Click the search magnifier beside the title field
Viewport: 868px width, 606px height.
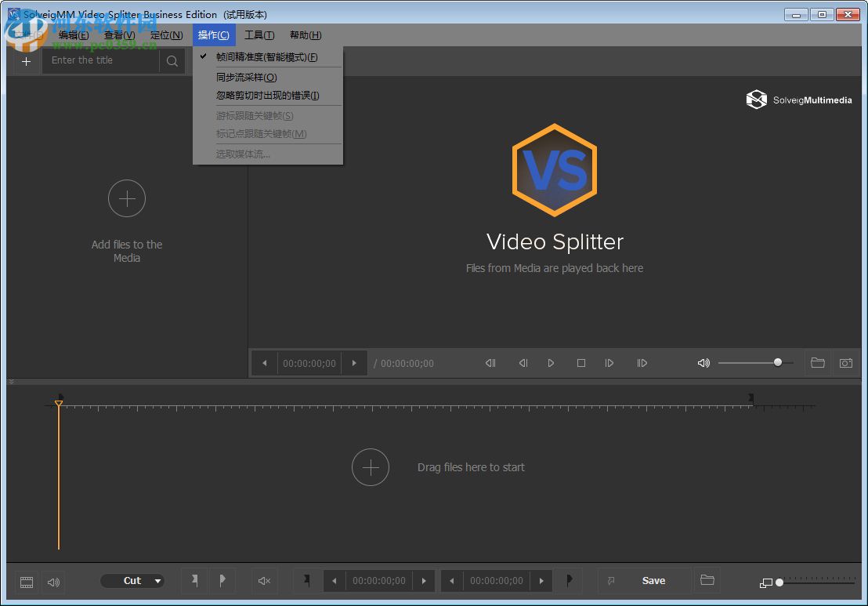172,60
